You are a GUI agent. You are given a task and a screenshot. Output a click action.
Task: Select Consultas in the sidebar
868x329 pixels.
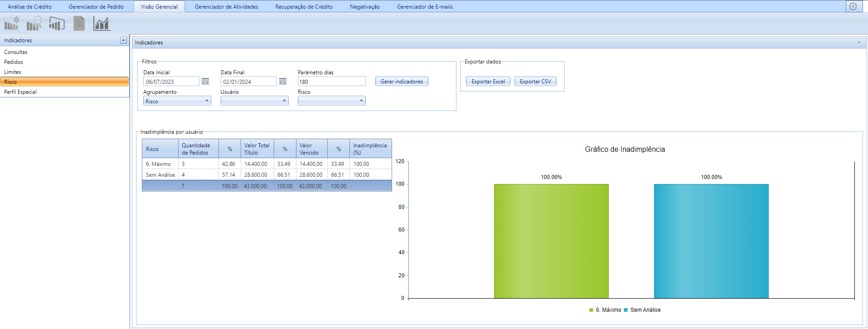65,52
